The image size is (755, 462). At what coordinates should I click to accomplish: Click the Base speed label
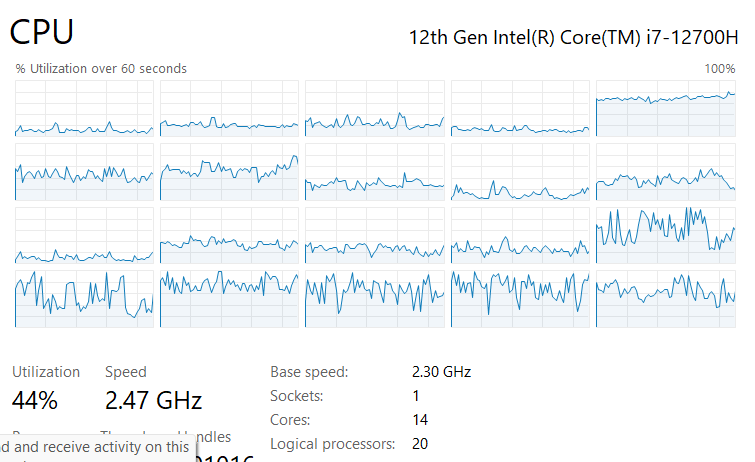309,372
